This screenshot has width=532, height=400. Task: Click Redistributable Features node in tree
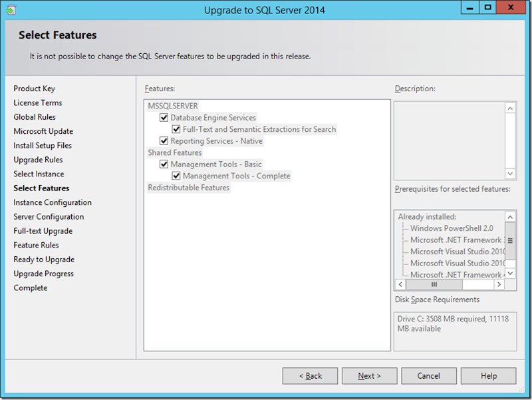coord(189,188)
